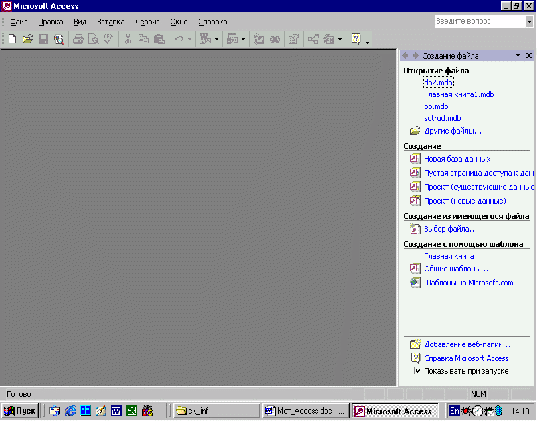Click the forward arrow in task pane header
The height and width of the screenshot is (421, 537).
(415, 55)
